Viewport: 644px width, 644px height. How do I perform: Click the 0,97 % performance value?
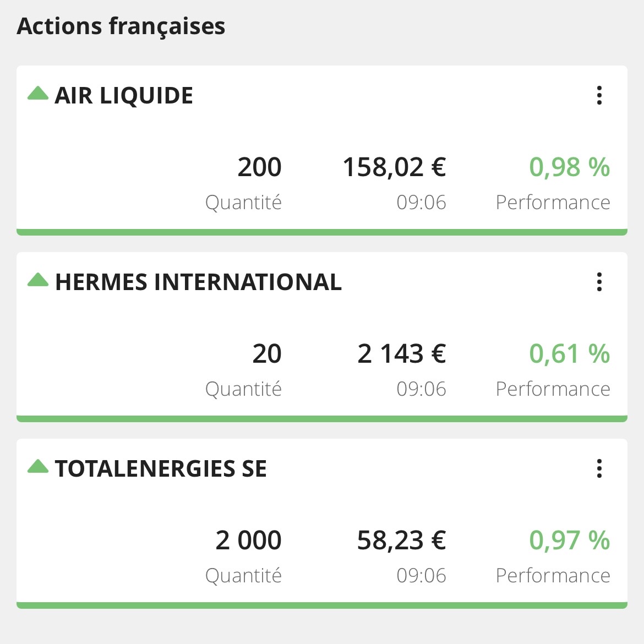pyautogui.click(x=569, y=541)
